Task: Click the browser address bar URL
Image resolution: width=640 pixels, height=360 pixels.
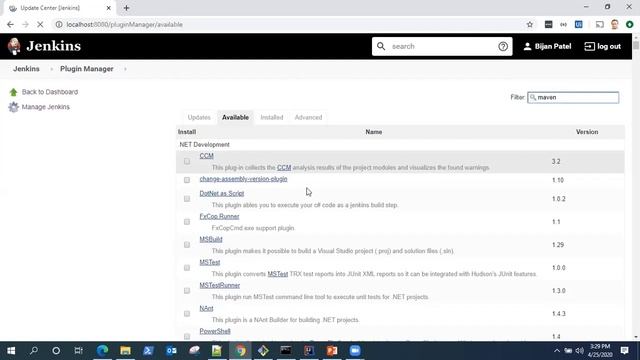Action: coord(124,24)
